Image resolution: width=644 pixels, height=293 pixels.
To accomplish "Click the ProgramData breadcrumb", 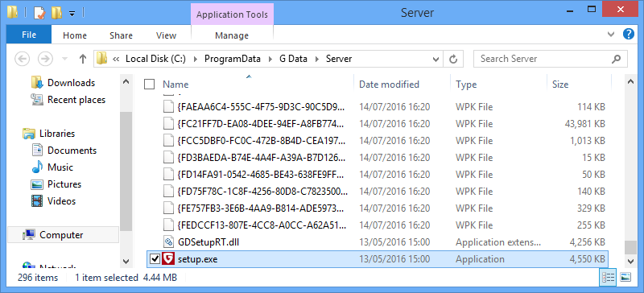I will (233, 59).
